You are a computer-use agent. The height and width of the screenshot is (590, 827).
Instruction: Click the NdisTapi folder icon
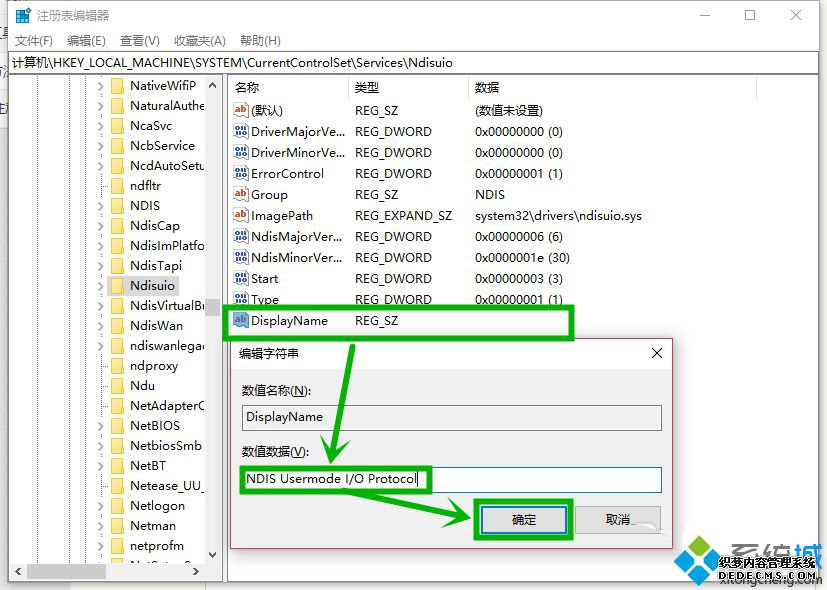point(118,266)
